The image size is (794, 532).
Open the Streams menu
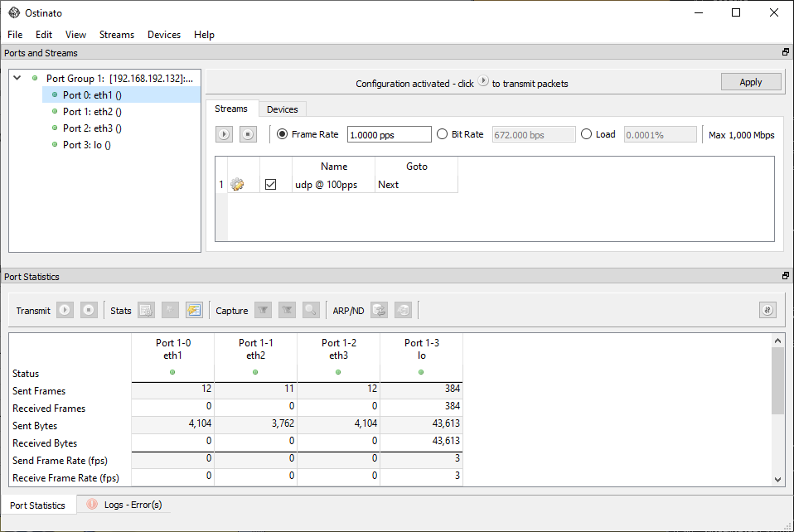tap(116, 35)
